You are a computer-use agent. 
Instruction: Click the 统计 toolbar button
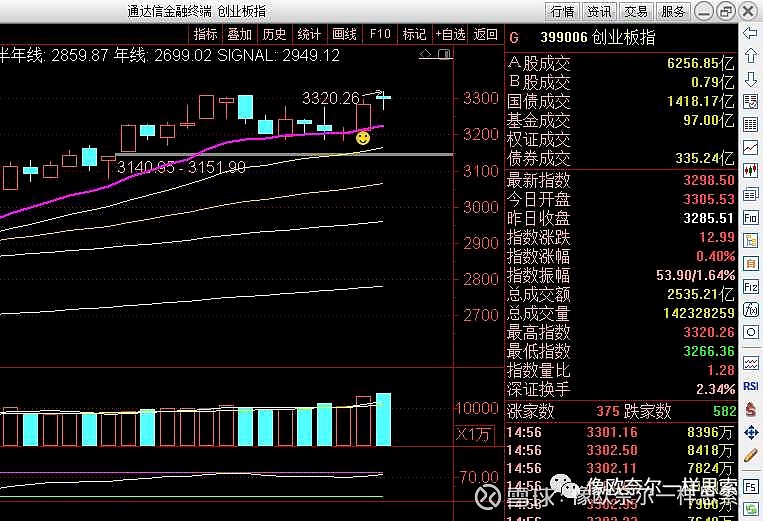(309, 34)
